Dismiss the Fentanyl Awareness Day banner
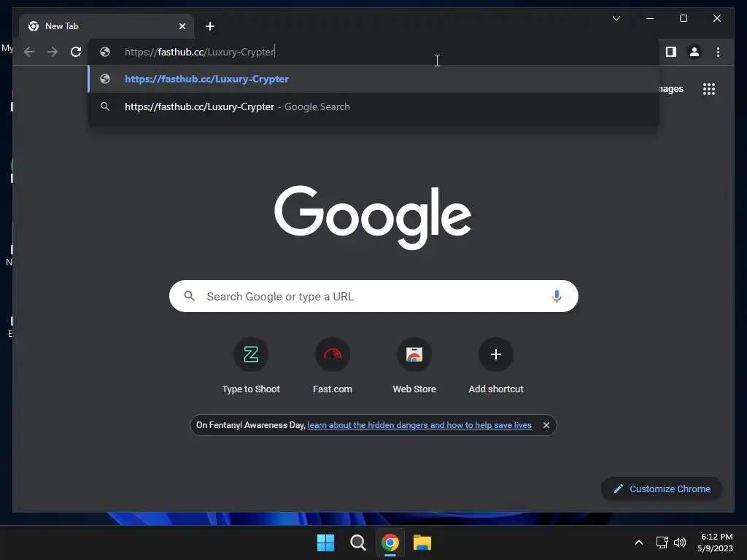Screen dimensions: 747x560 click(x=546, y=425)
